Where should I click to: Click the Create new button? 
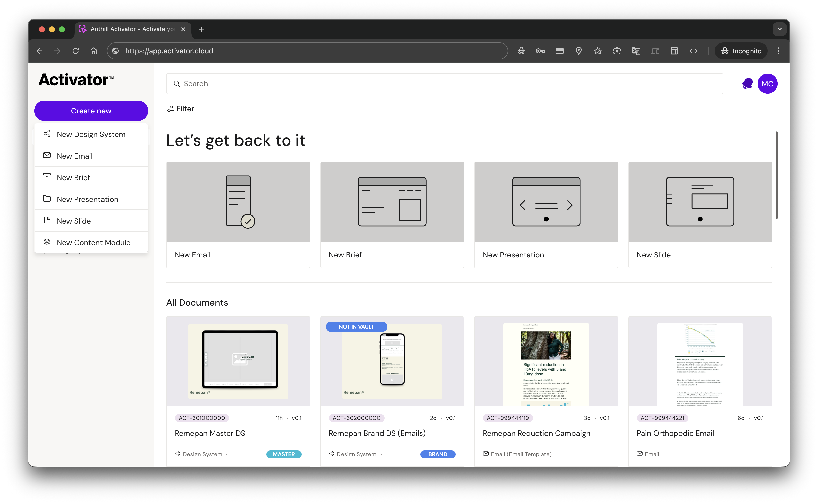point(91,111)
